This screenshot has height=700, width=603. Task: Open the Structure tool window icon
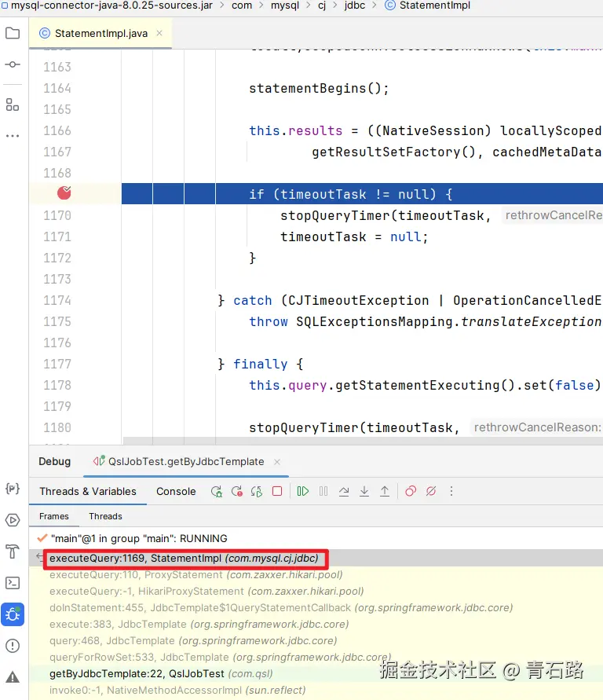(x=13, y=105)
